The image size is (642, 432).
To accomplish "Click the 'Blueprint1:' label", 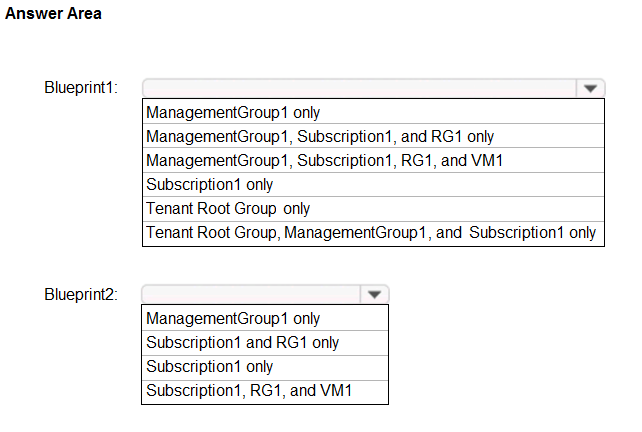I will [81, 88].
